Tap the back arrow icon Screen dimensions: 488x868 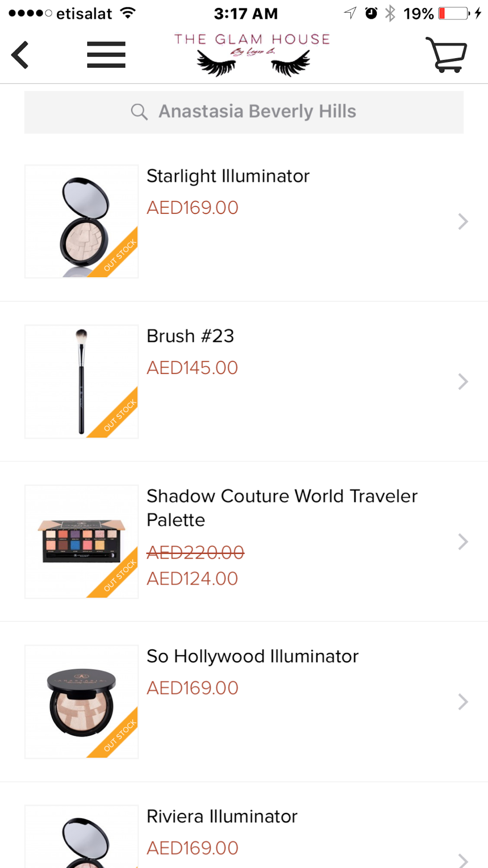pos(20,55)
